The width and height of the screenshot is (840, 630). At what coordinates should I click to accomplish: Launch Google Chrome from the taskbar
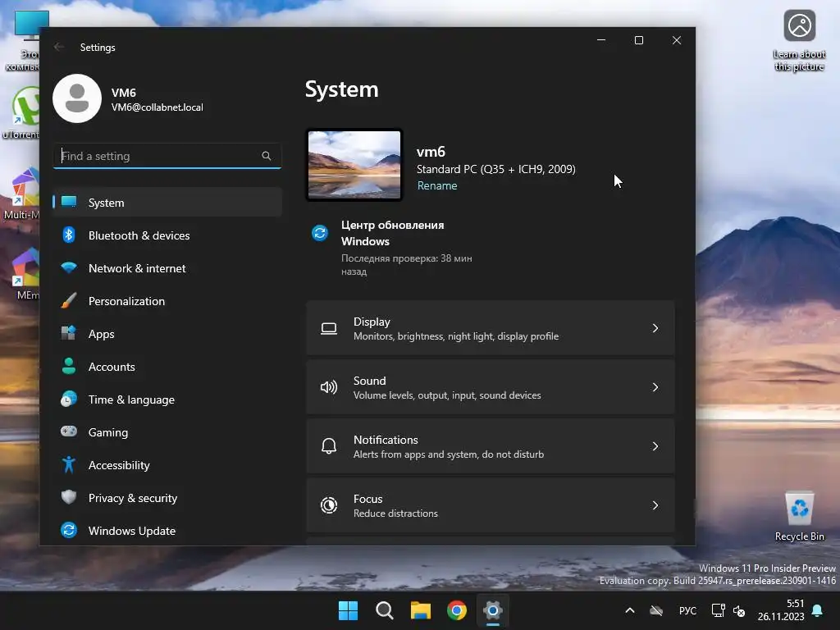point(457,610)
